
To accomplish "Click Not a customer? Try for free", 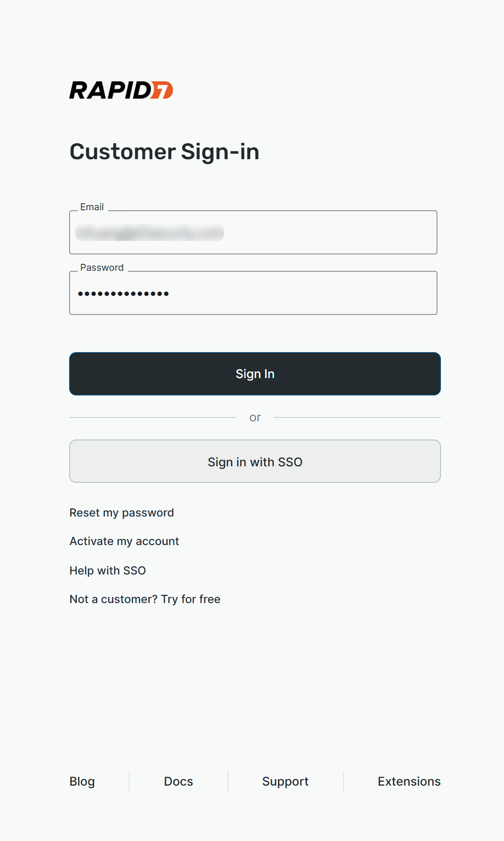I will click(145, 599).
